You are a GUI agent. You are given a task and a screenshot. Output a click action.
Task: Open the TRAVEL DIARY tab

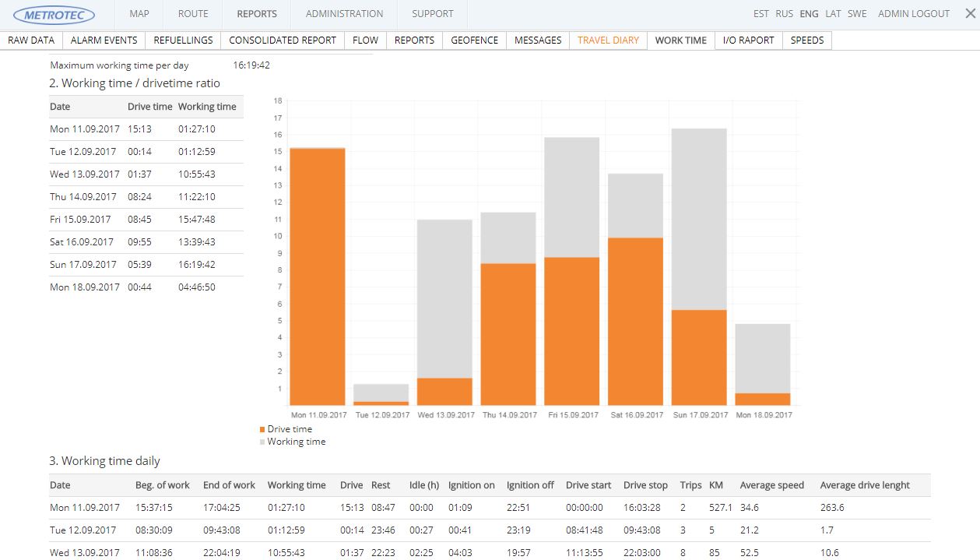608,40
